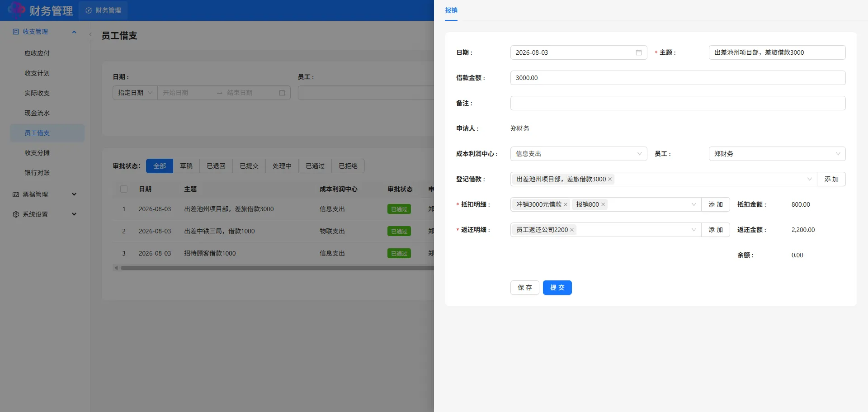This screenshot has height=412, width=868.
Task: Open date range calendar icon in filter
Action: tap(282, 93)
